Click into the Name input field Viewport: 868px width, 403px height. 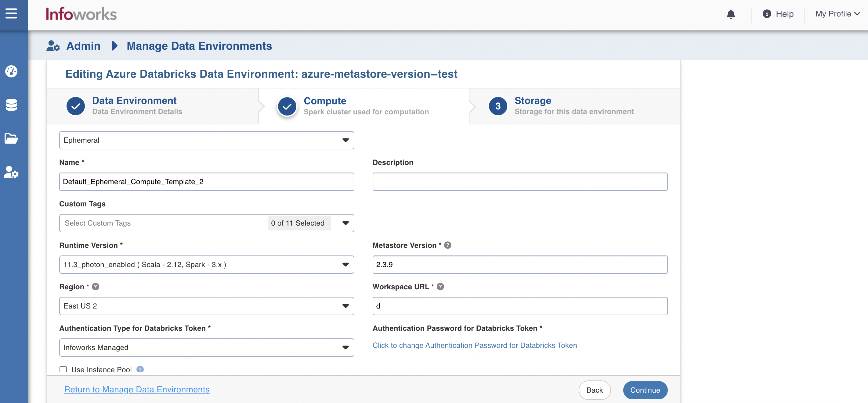(207, 181)
